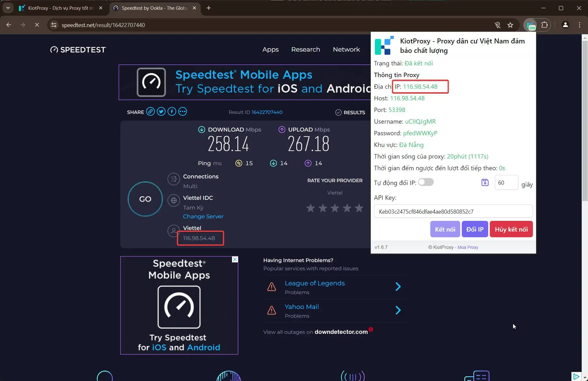
Task: Click the KiotProxy extension icon
Action: point(531,25)
